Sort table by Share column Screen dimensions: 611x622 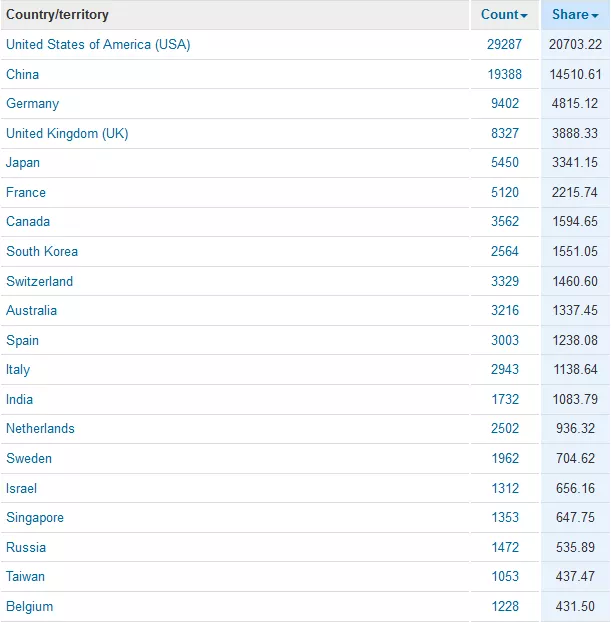click(575, 15)
